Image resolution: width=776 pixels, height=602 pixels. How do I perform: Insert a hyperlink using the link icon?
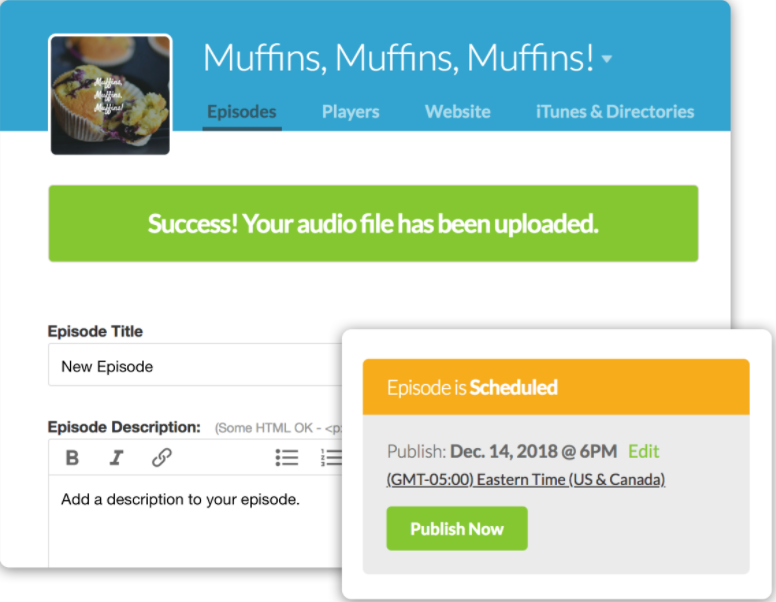click(x=162, y=457)
